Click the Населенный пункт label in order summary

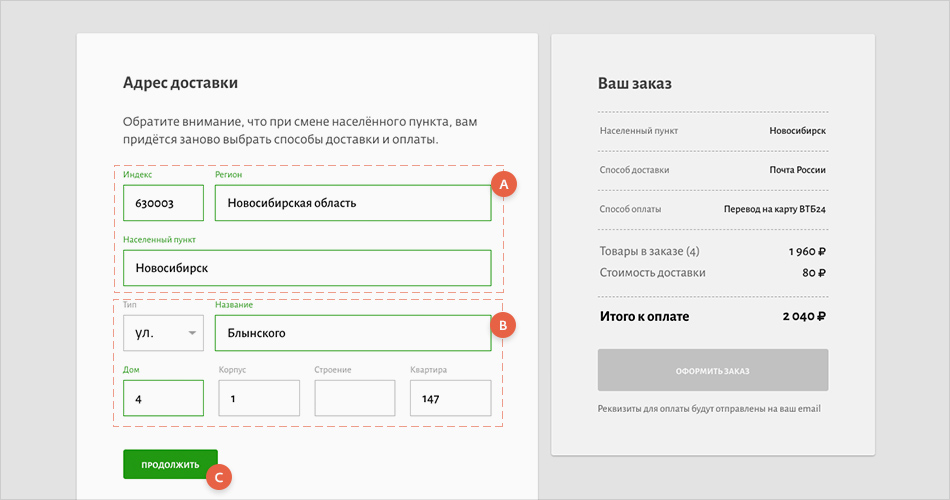[x=639, y=130]
